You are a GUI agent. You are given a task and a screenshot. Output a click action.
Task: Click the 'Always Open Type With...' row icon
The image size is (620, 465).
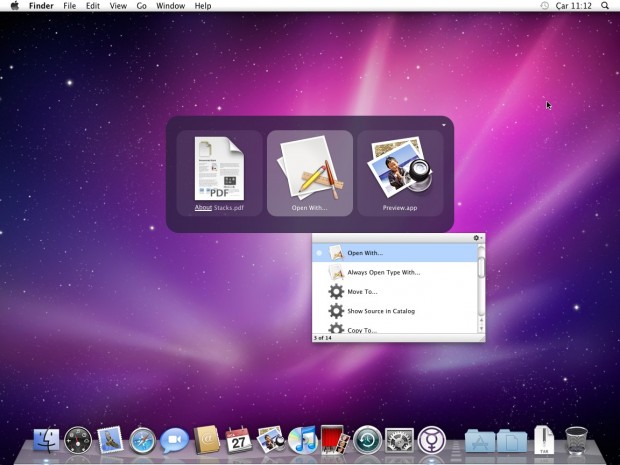(x=336, y=272)
